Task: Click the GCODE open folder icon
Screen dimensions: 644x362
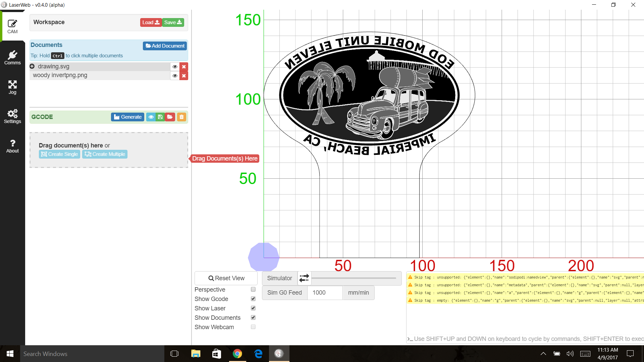Action: pyautogui.click(x=170, y=117)
